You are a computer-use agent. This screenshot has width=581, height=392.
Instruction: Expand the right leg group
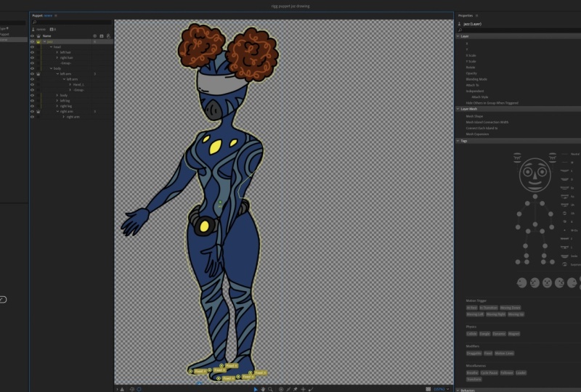[x=57, y=106]
